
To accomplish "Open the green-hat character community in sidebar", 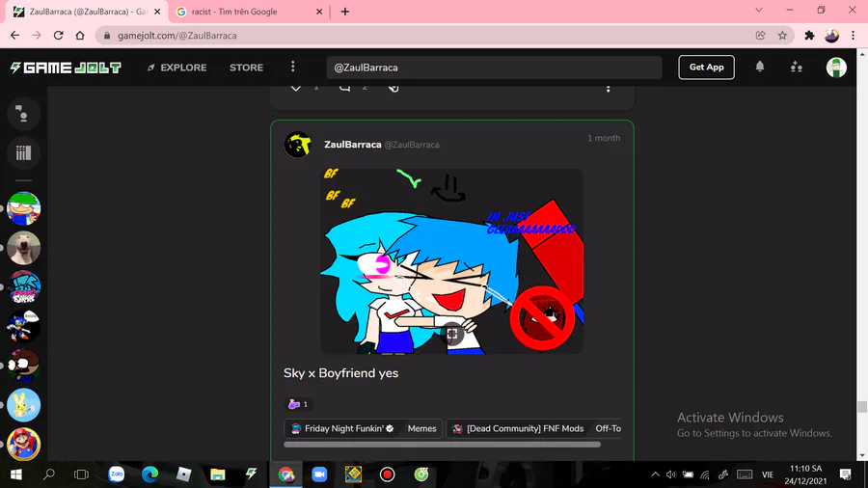I will [x=23, y=208].
